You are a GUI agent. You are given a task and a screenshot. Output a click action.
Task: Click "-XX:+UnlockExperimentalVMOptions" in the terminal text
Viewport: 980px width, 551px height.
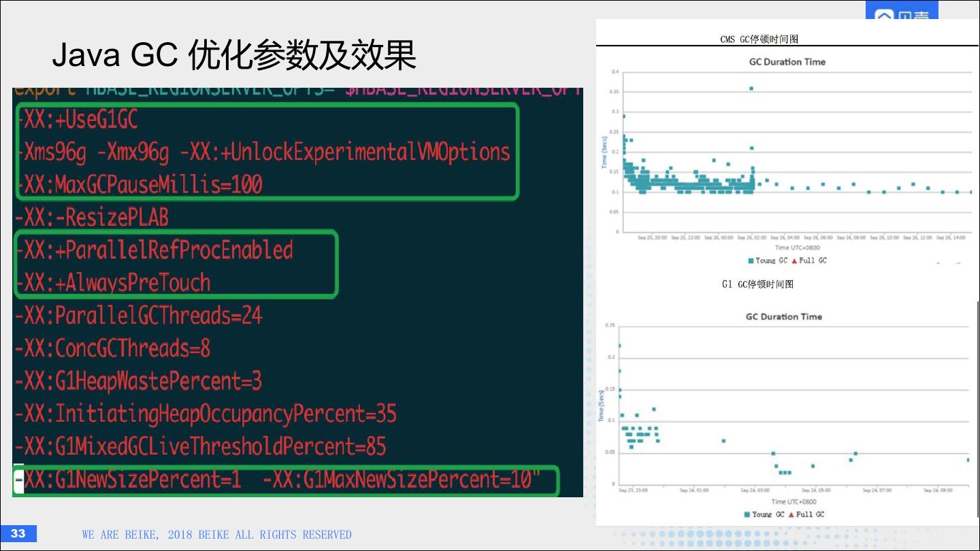[x=345, y=152]
